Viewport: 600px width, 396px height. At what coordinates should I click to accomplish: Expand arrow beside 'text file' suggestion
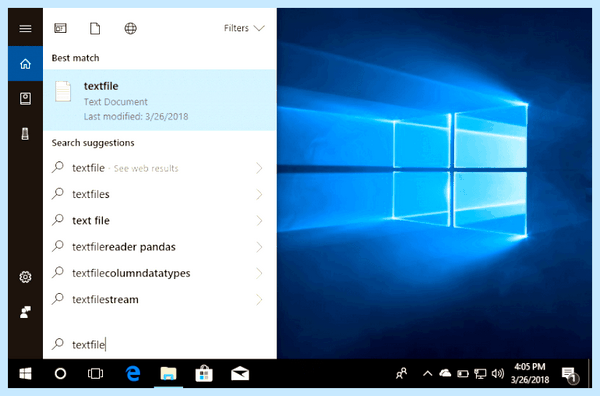[259, 220]
